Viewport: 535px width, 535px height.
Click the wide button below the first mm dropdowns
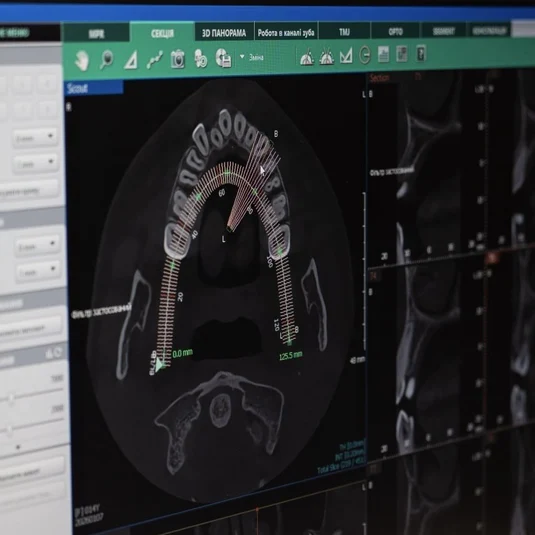tap(28, 190)
